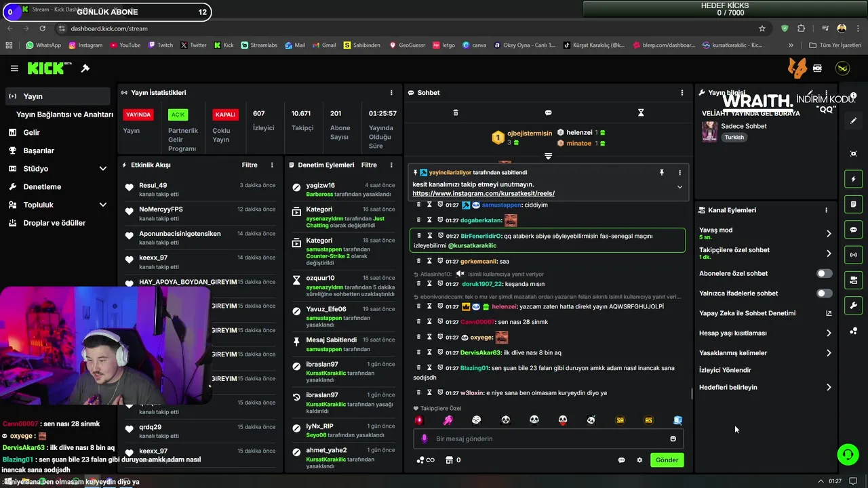Click the wrench sidebar icon
The height and width of the screenshot is (488, 868).
point(854,306)
